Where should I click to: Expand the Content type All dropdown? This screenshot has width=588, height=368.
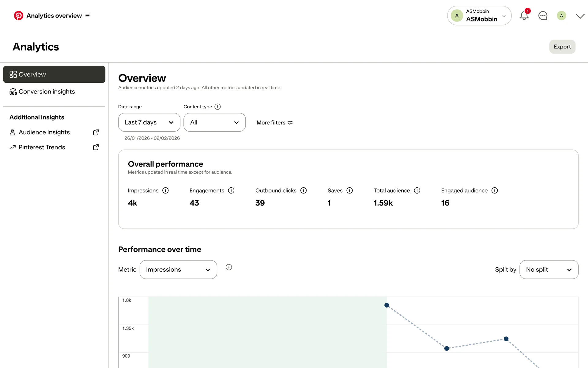[214, 122]
